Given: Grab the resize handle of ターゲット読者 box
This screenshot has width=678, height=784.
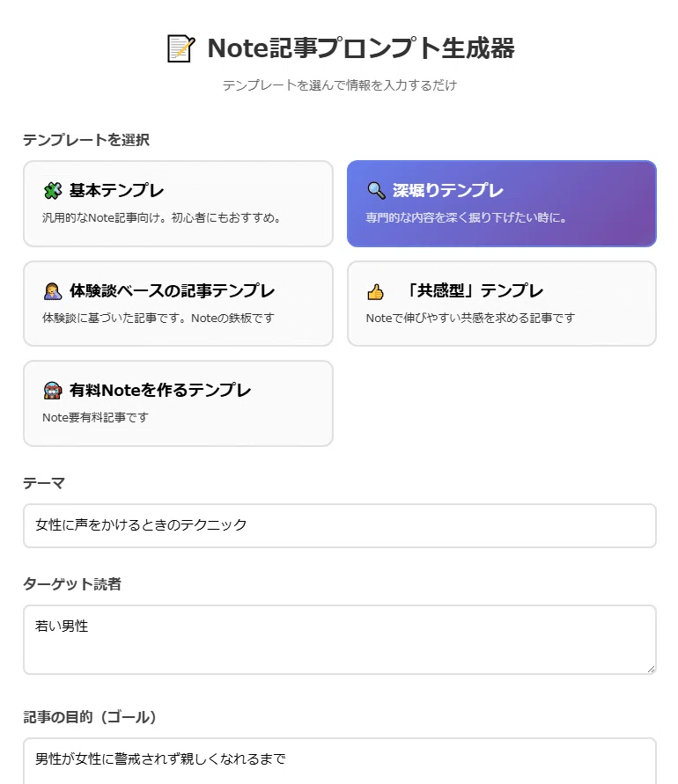Looking at the screenshot, I should (x=651, y=669).
